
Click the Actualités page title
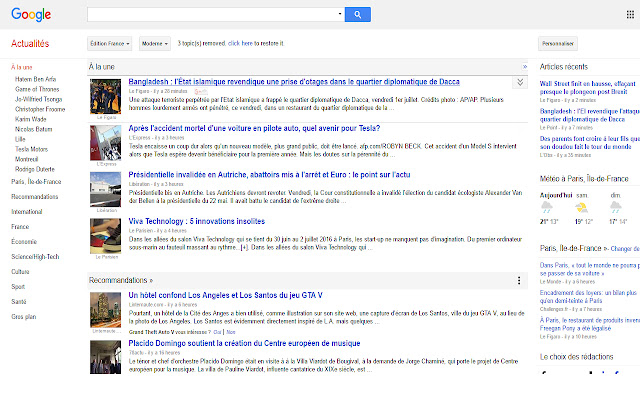[30, 44]
